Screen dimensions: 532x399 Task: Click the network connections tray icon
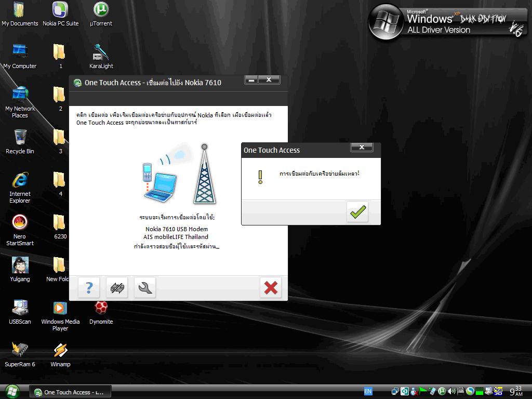tap(395, 392)
